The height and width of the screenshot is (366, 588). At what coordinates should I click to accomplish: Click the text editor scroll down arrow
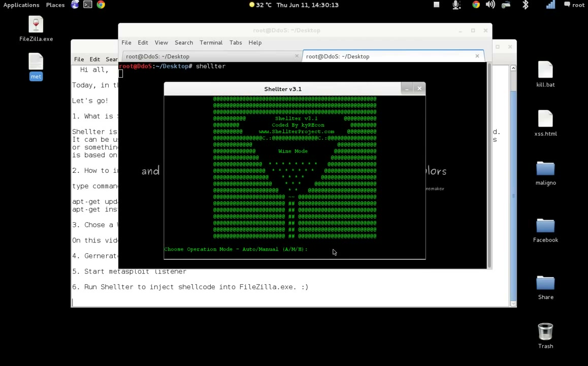pos(513,303)
